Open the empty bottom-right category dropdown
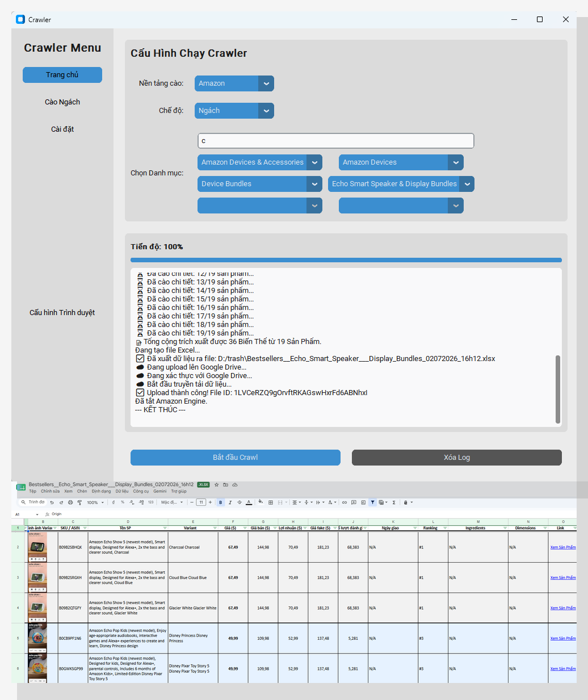The height and width of the screenshot is (700, 588). tap(401, 206)
